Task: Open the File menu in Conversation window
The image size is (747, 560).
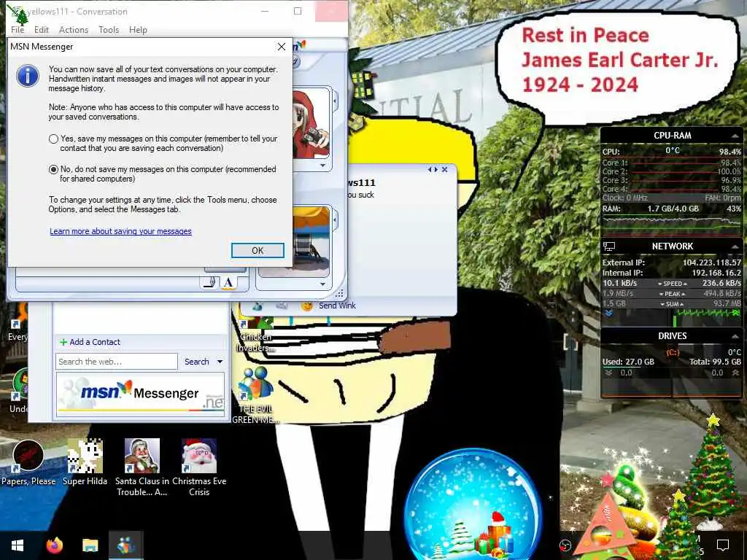Action: [18, 29]
